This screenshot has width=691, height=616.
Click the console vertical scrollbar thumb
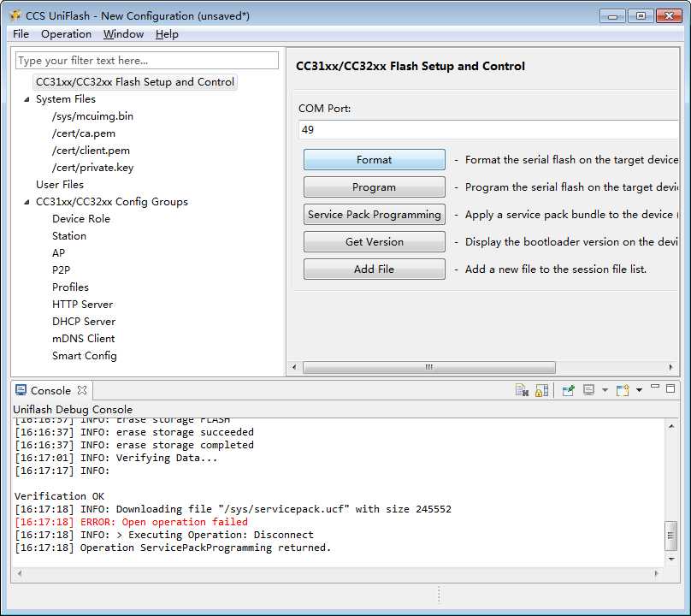click(x=670, y=536)
